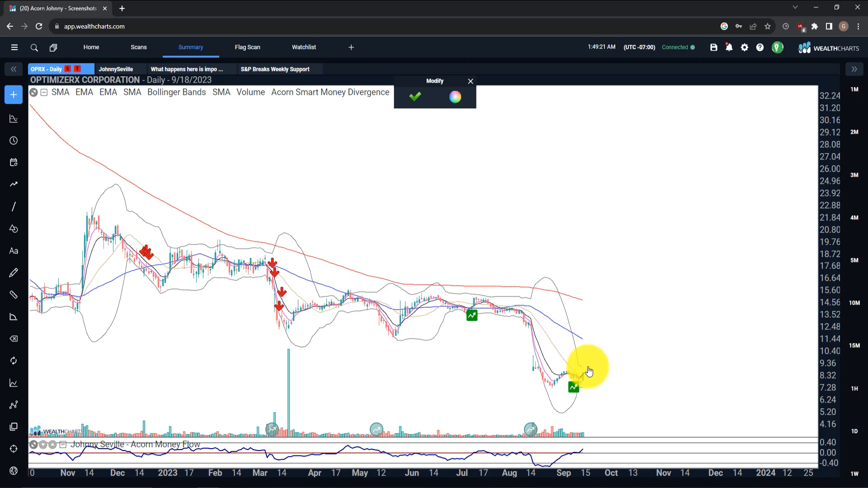
Task: Confirm with the green checkmark in Modify
Action: 415,97
